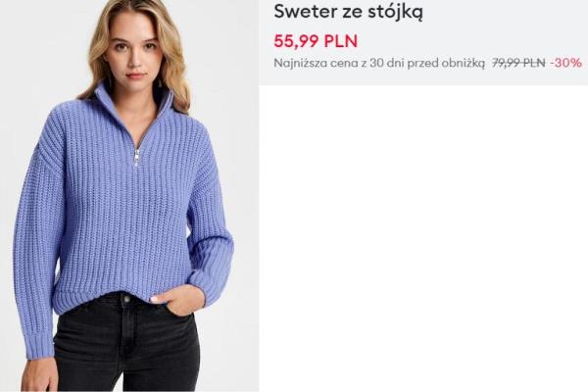Click the jeans waist button
This screenshot has height=392, width=588.
click(x=126, y=299)
